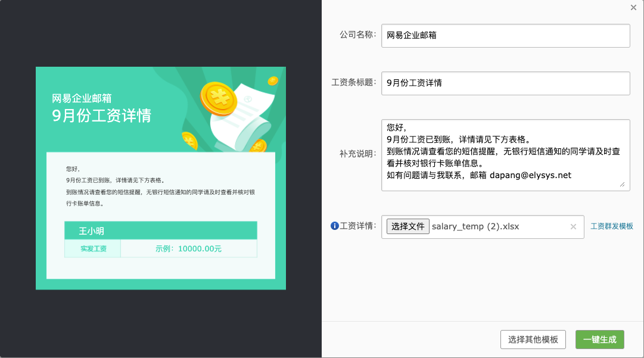Click the info icon beside 工资详情
Screen dimensions: 644x358
[335, 226]
